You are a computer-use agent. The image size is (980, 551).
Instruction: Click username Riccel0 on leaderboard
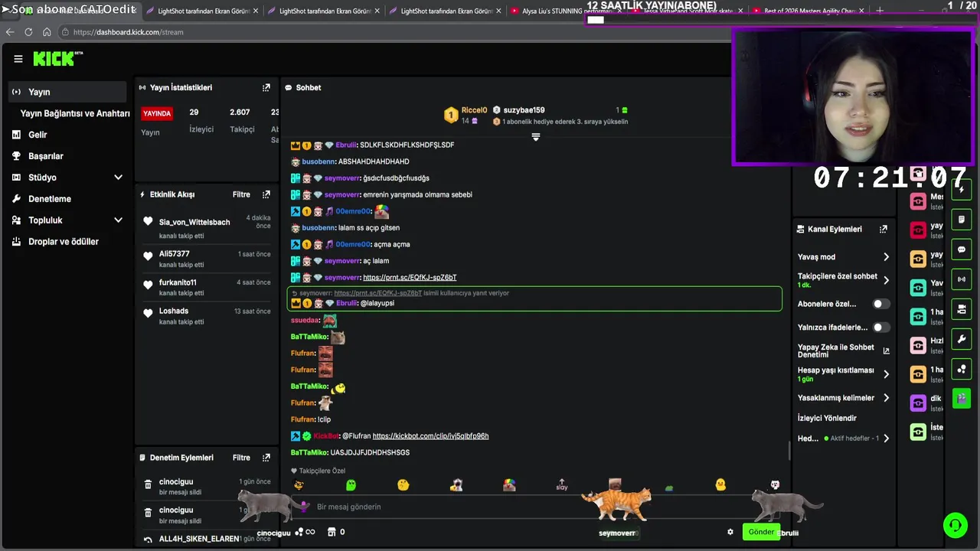tap(474, 110)
